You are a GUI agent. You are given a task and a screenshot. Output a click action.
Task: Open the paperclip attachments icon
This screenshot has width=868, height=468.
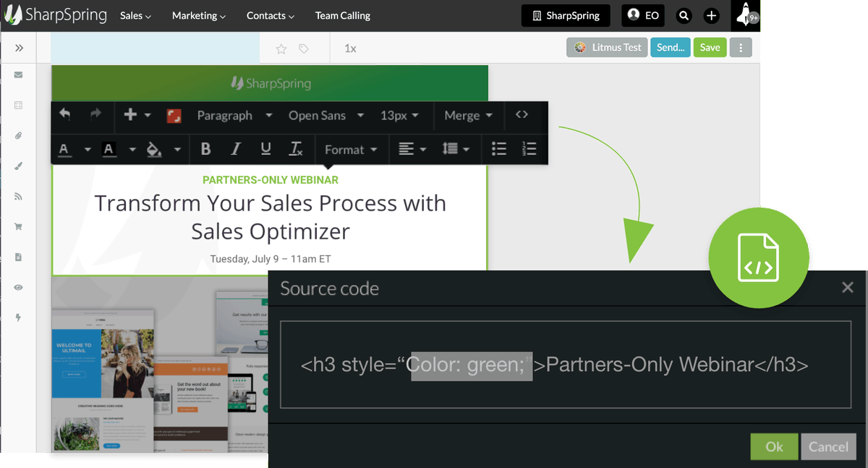18,135
